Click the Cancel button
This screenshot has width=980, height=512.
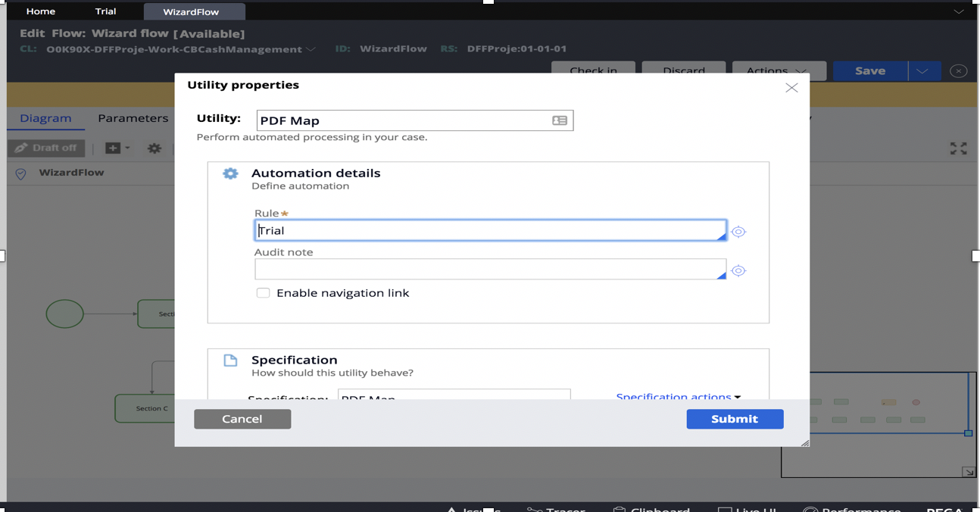click(x=242, y=419)
